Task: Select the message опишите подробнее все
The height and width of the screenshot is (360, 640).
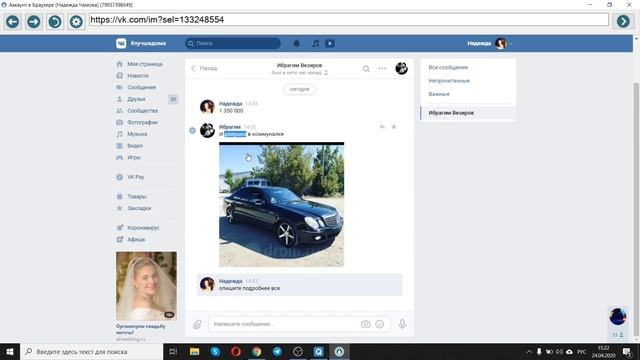Action: coord(300,284)
